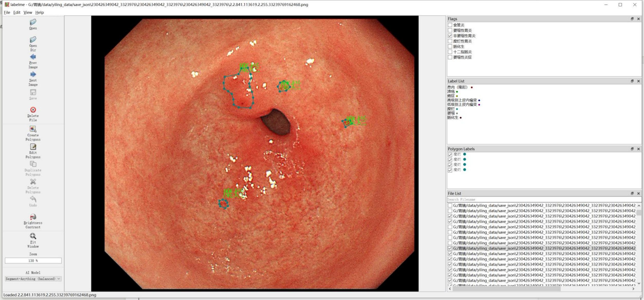Click the Delete File icon
The image size is (644, 300).
point(33,110)
